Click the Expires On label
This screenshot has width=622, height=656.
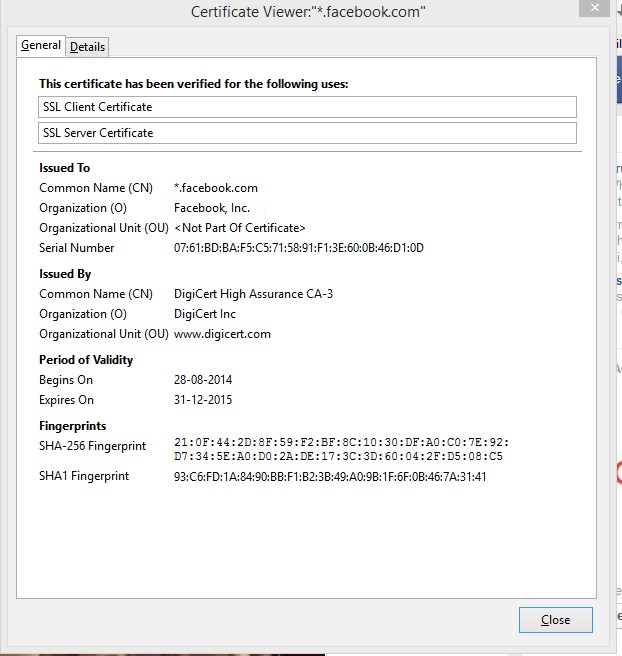tap(67, 400)
